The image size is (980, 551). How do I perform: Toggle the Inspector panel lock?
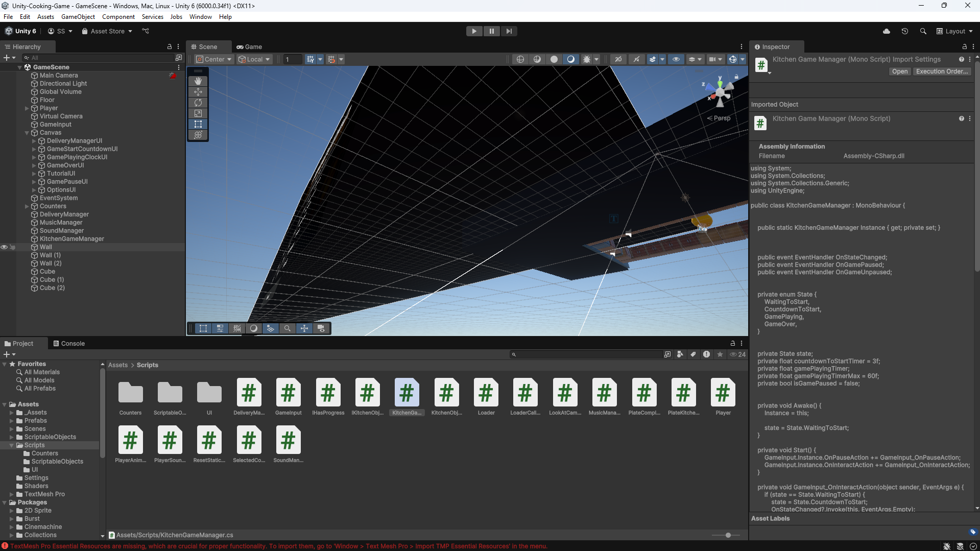pyautogui.click(x=964, y=46)
